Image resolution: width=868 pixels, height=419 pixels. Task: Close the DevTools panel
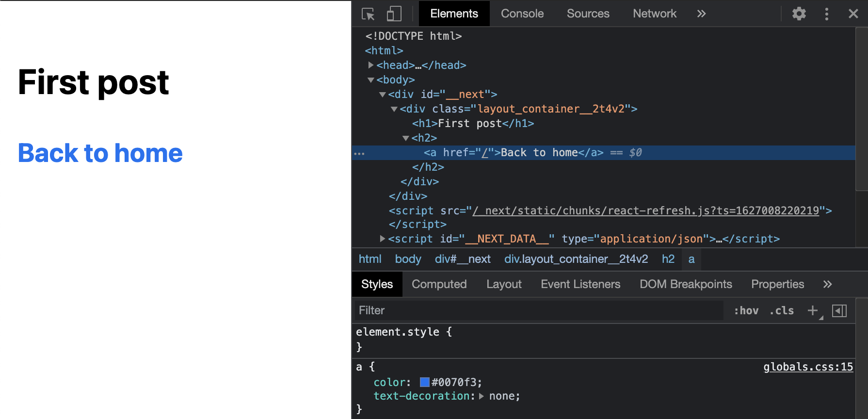pos(853,14)
